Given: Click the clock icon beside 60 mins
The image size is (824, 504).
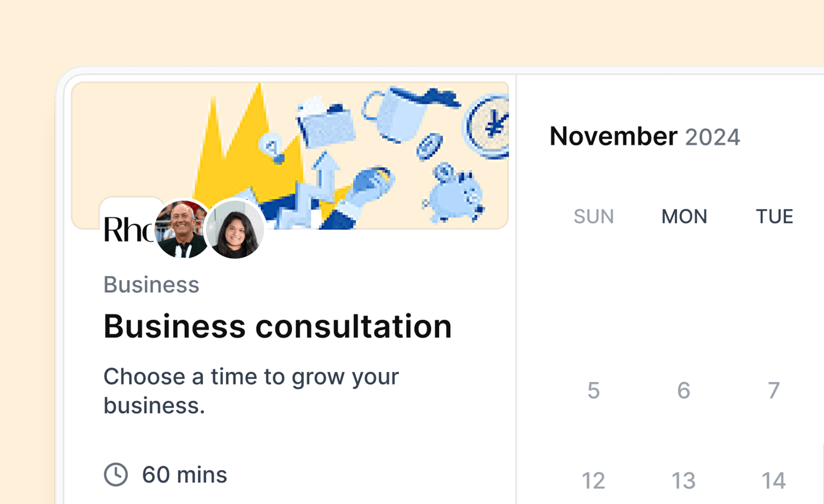Looking at the screenshot, I should coord(116,474).
